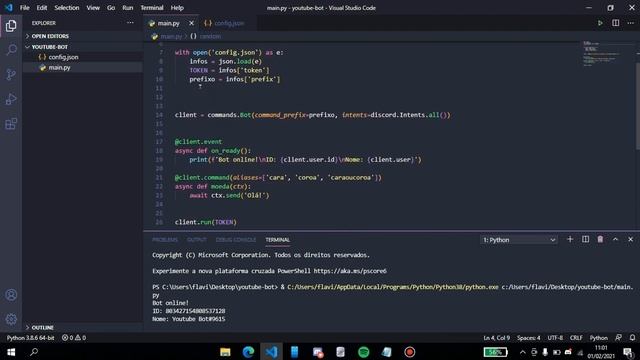The image size is (640, 360).
Task: Switch to the Problems panel tab
Action: tap(164, 240)
